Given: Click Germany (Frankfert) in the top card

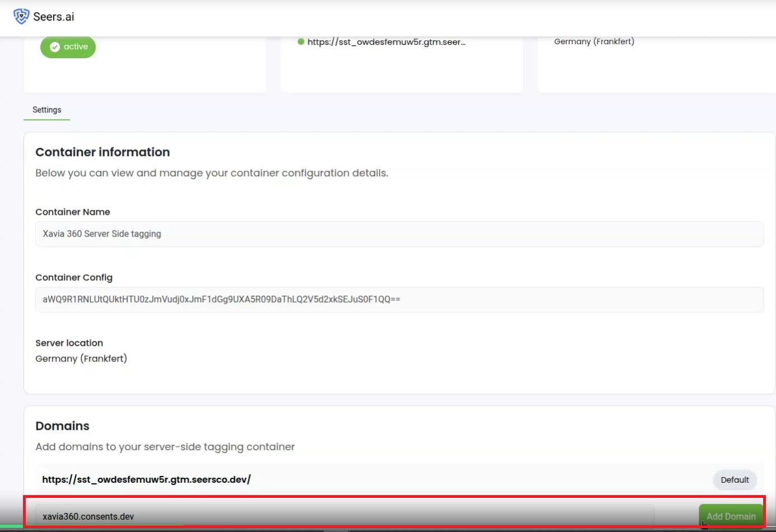Looking at the screenshot, I should [594, 41].
